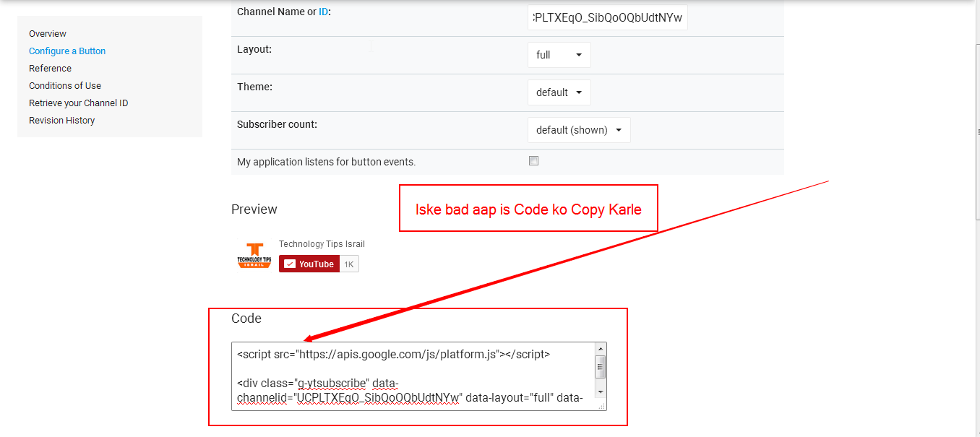980x437 pixels.
Task: Click the Preview section heading
Action: click(x=254, y=209)
